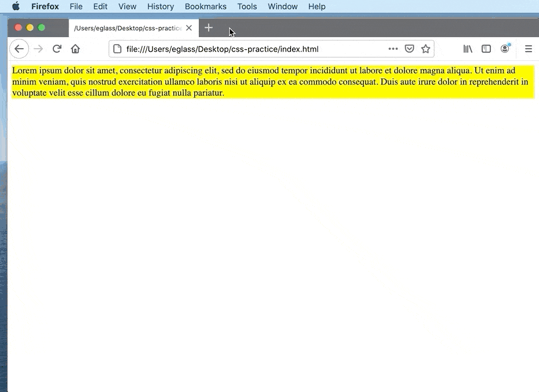The image size is (539, 392).
Task: Open the Edit menu
Action: (100, 6)
